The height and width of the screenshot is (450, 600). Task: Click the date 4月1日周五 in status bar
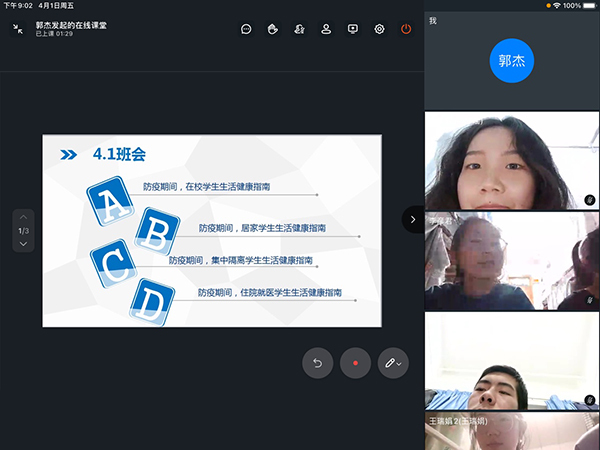point(56,5)
